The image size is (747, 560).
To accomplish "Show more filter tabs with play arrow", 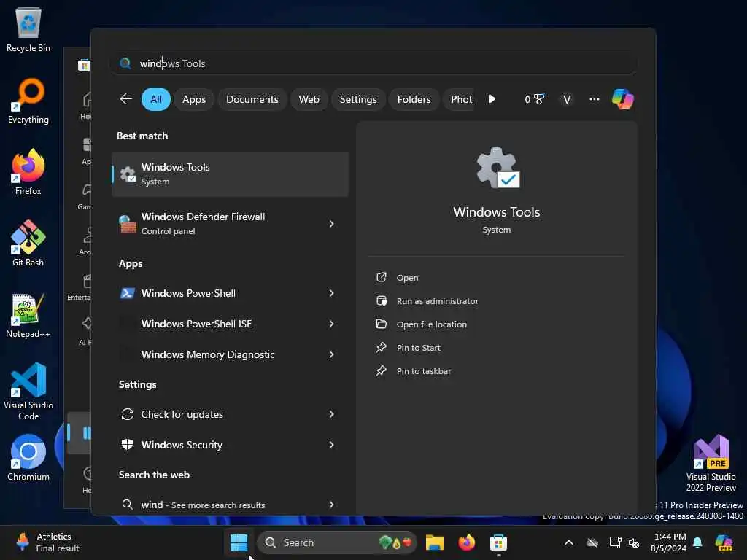I will coord(492,99).
